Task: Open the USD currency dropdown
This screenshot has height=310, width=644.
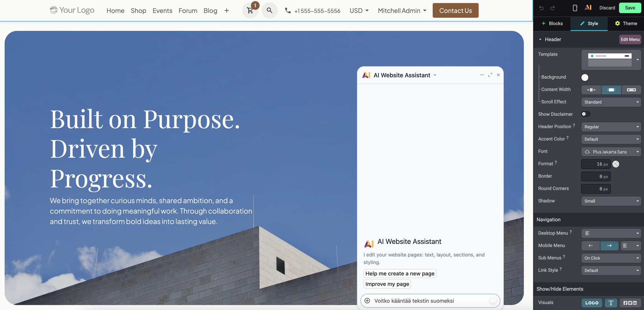Action: click(x=359, y=11)
